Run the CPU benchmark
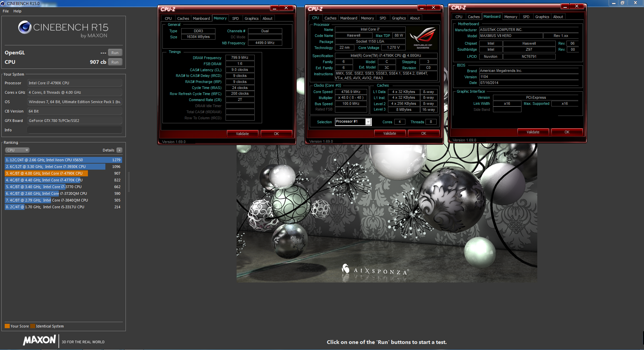Image resolution: width=644 pixels, height=350 pixels. click(x=115, y=62)
